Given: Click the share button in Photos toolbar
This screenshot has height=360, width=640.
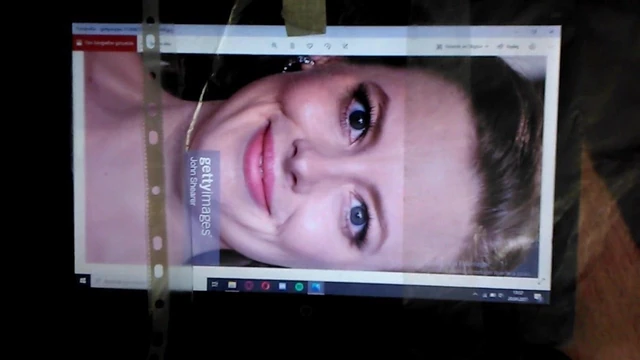Looking at the screenshot, I should (x=508, y=47).
